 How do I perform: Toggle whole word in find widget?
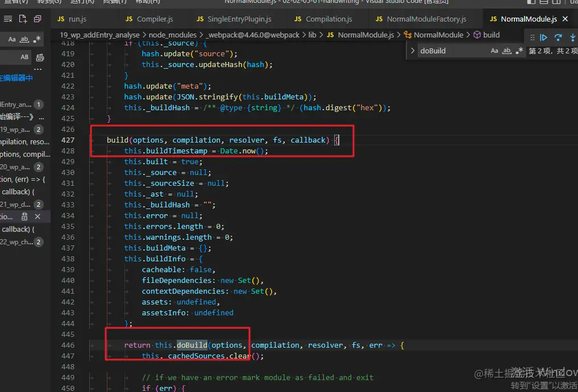(x=507, y=51)
